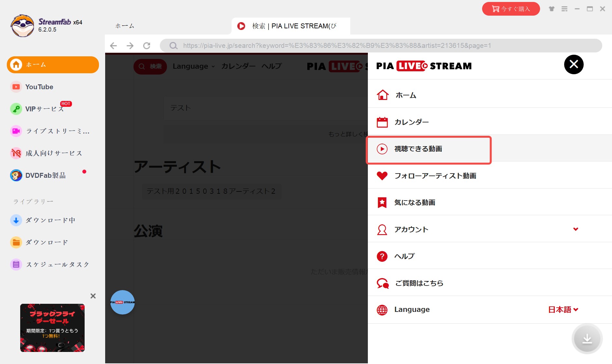This screenshot has width=612, height=364.
Task: Open the skin shirt icon in title bar
Action: click(x=551, y=9)
